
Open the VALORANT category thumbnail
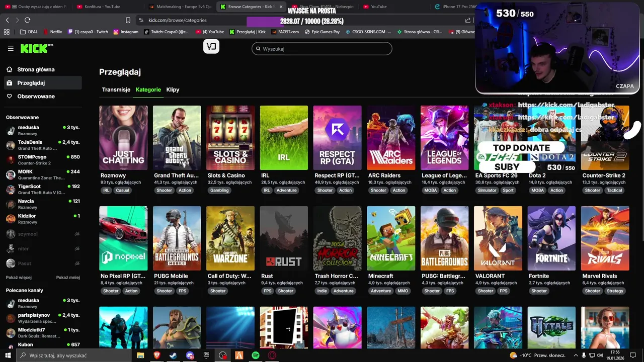[498, 238]
